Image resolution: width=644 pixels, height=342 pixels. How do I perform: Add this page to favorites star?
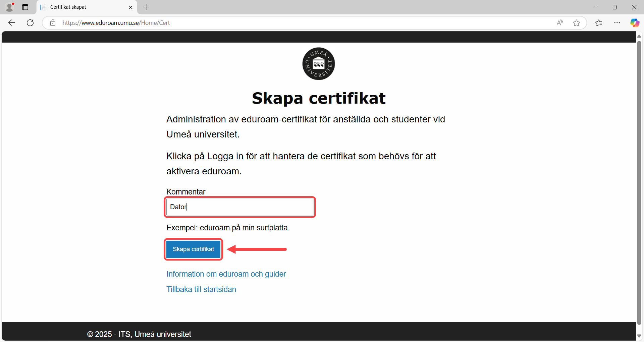point(577,23)
